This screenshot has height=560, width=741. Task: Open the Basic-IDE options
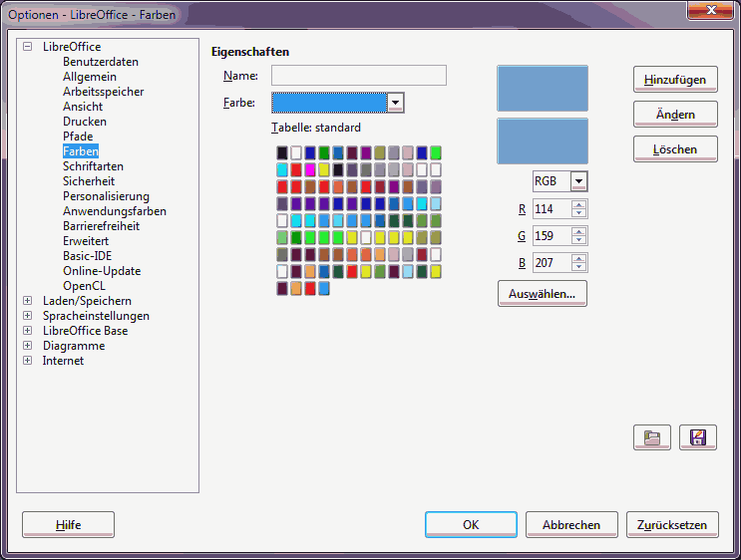(x=88, y=256)
